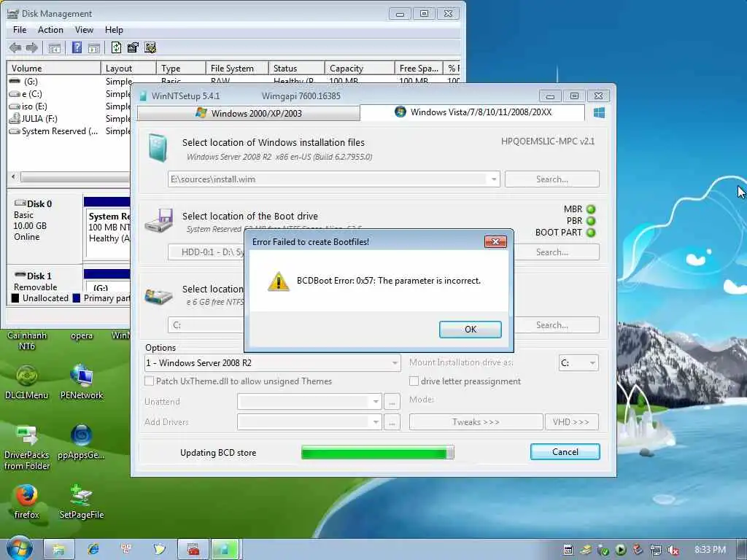Click the Volume column header
The height and width of the screenshot is (560, 747).
click(x=54, y=69)
